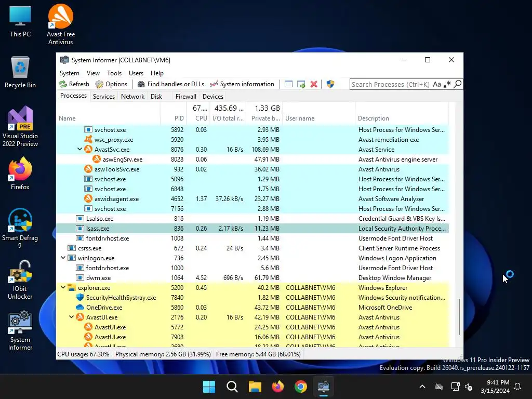The width and height of the screenshot is (532, 399).
Task: Select the csrss.exe row
Action: pos(252,248)
